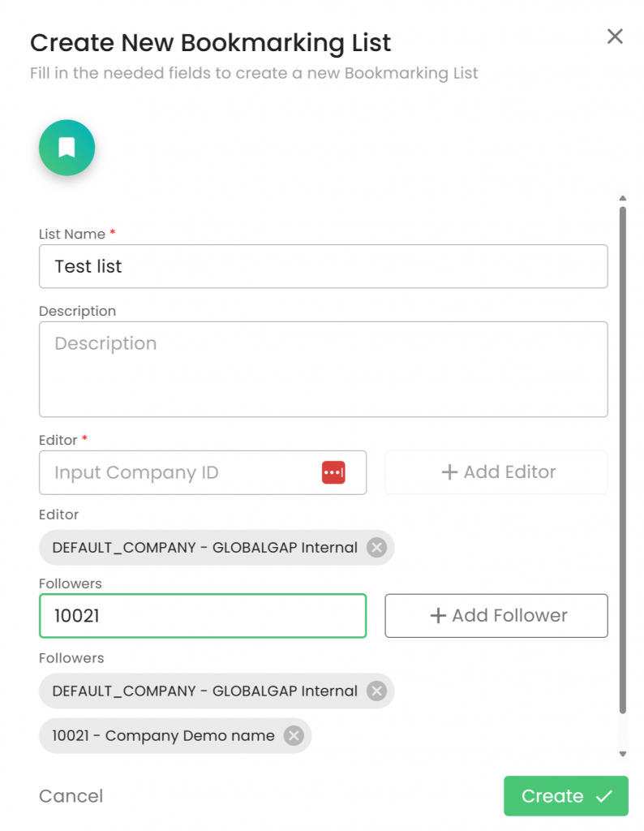Click the green Create button
The width and height of the screenshot is (644, 831).
coord(565,796)
